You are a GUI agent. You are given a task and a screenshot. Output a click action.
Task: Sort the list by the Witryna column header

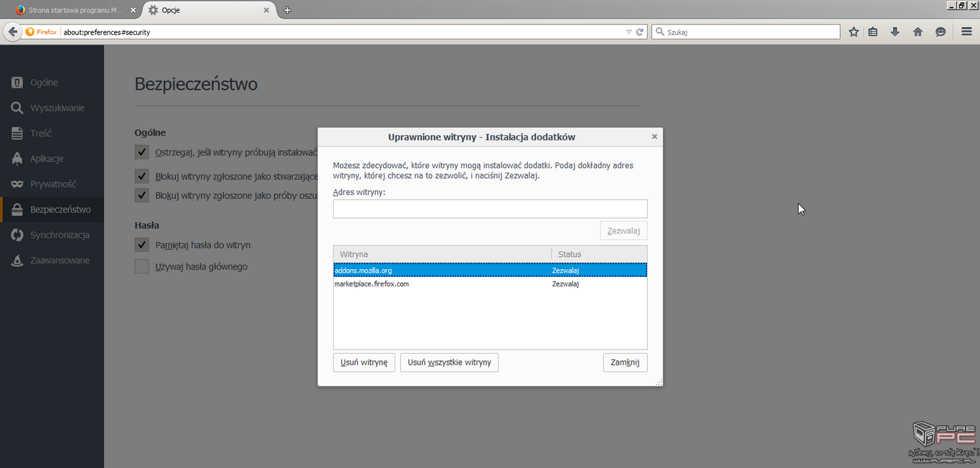(441, 254)
